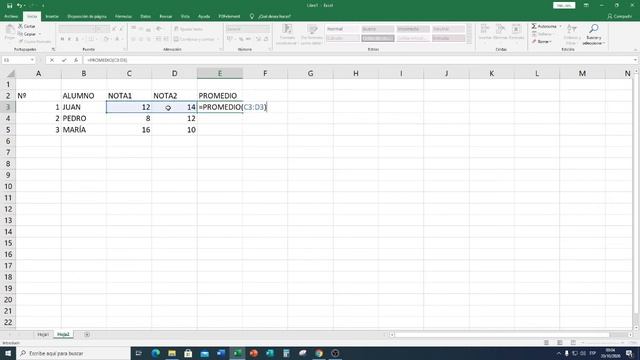
Task: Click the horizontal scrollbar of sheet
Action: [502, 334]
